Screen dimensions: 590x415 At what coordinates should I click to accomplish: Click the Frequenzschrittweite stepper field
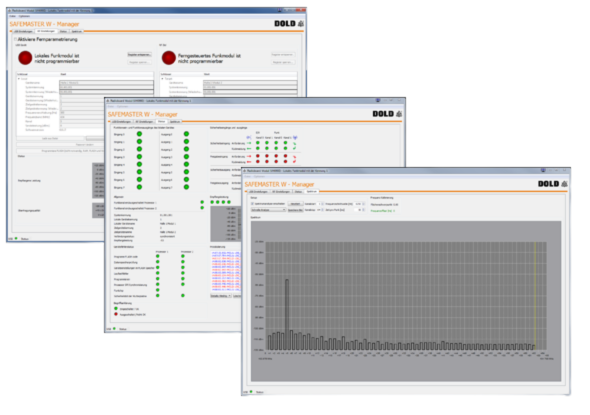[x=360, y=204]
